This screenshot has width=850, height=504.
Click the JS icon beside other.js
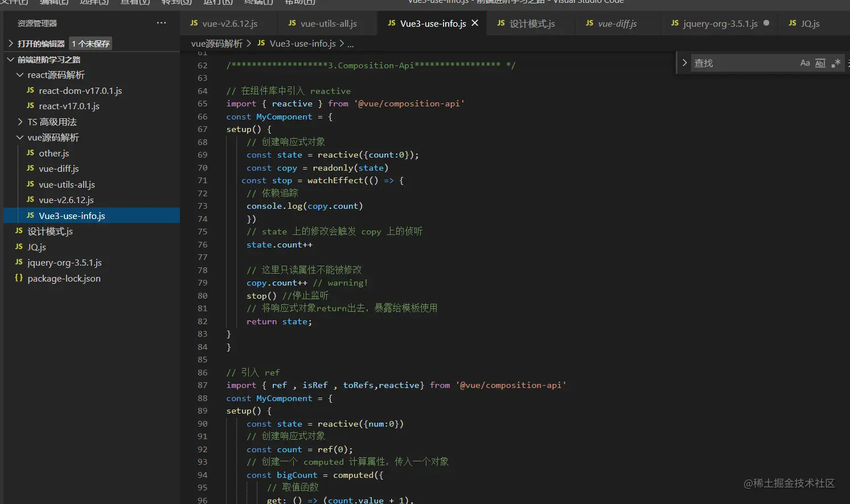click(30, 153)
